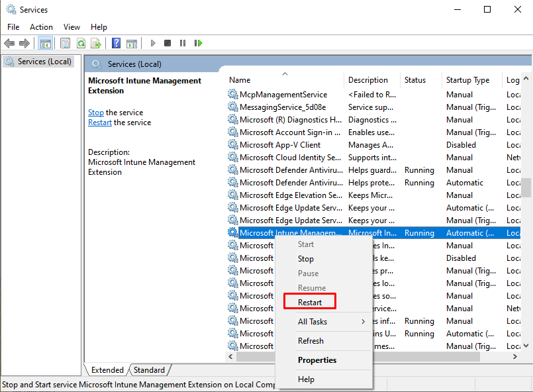Switch to the Standard tab
The image size is (533, 392).
point(149,370)
